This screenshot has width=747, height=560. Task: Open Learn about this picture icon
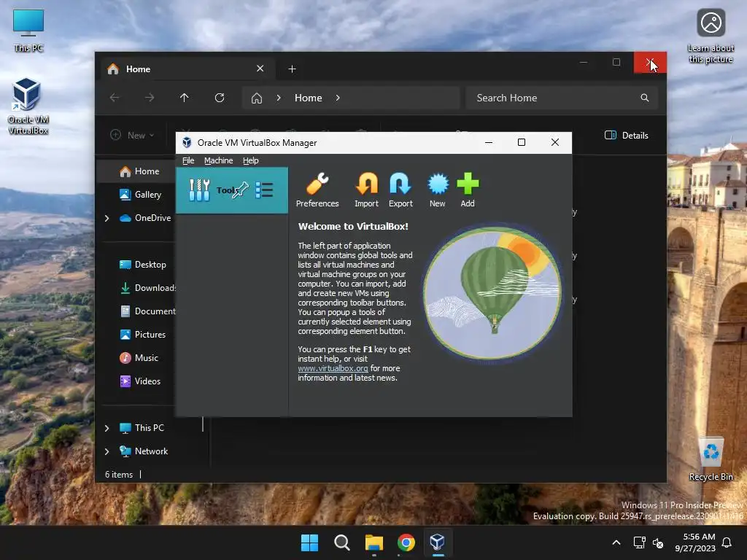711,36
